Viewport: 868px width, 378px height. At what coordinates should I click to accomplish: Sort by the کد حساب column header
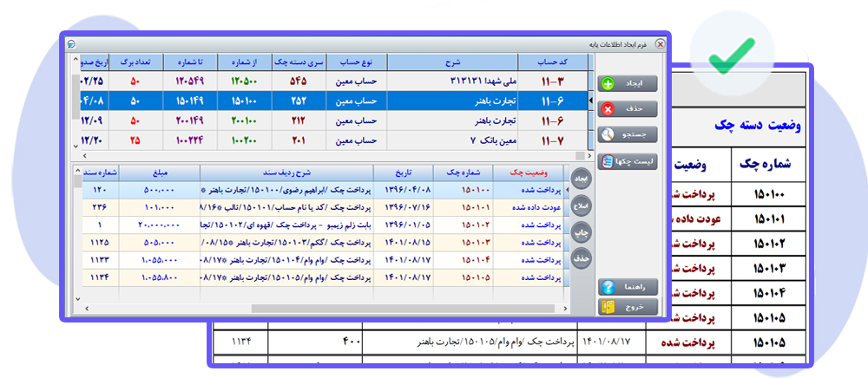552,62
